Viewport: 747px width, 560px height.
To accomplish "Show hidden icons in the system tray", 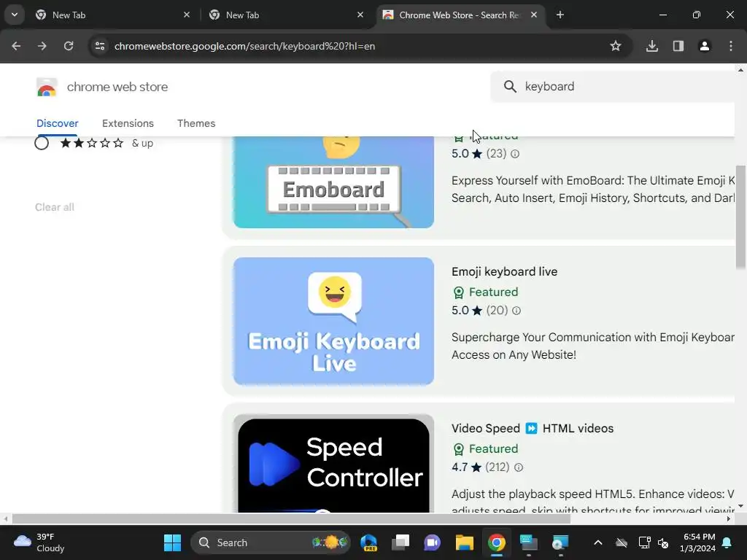I will (x=598, y=542).
